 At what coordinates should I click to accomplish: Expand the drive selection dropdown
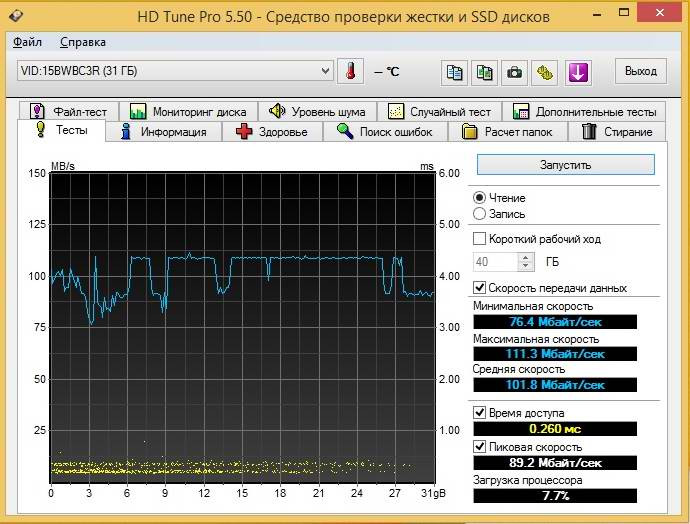(325, 71)
